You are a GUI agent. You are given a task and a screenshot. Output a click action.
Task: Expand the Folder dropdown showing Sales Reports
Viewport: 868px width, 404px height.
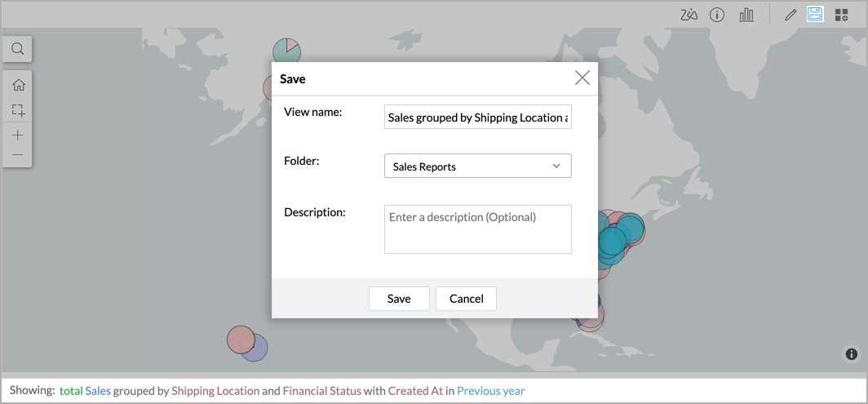477,166
